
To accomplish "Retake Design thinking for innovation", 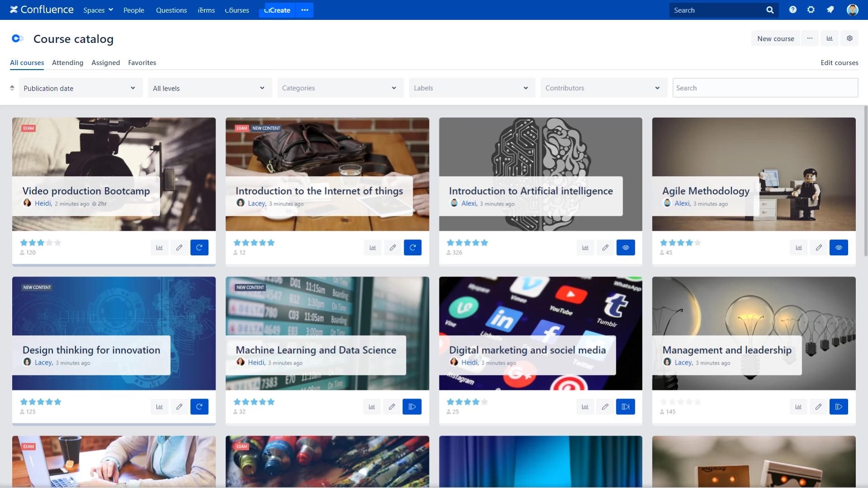I will (x=199, y=407).
